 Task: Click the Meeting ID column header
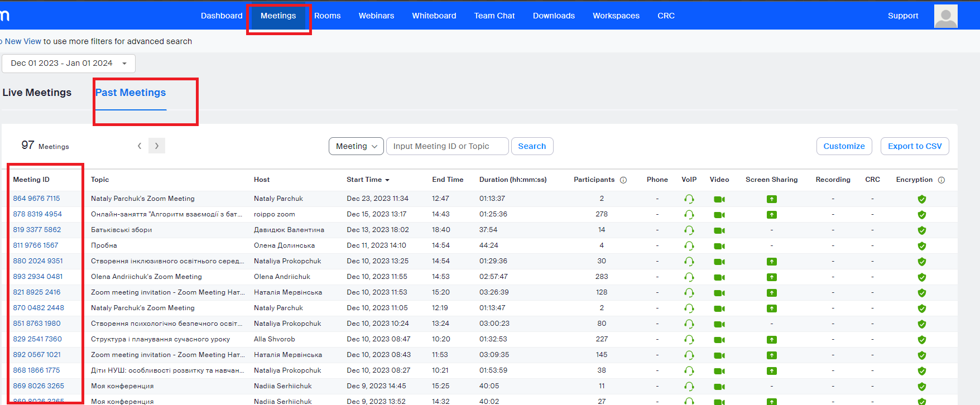31,180
